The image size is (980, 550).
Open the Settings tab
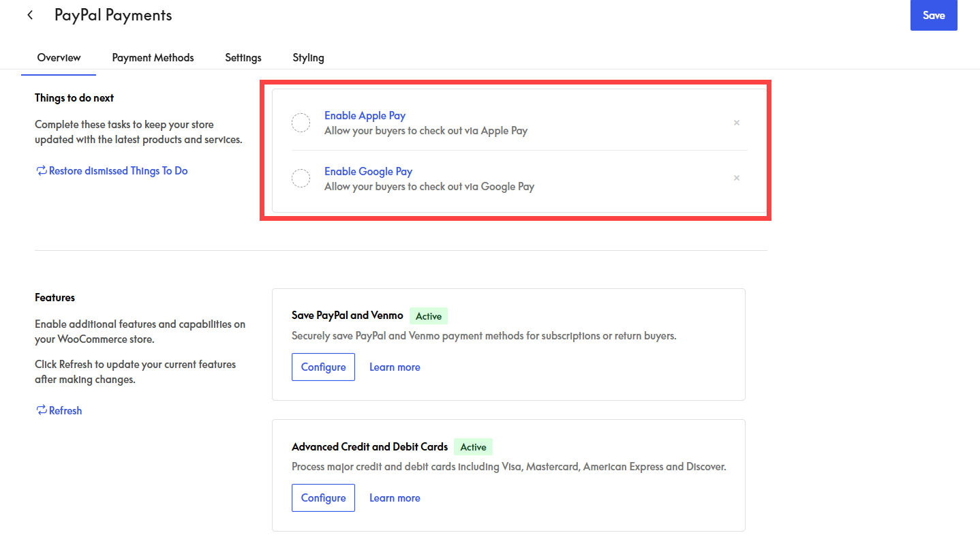243,58
